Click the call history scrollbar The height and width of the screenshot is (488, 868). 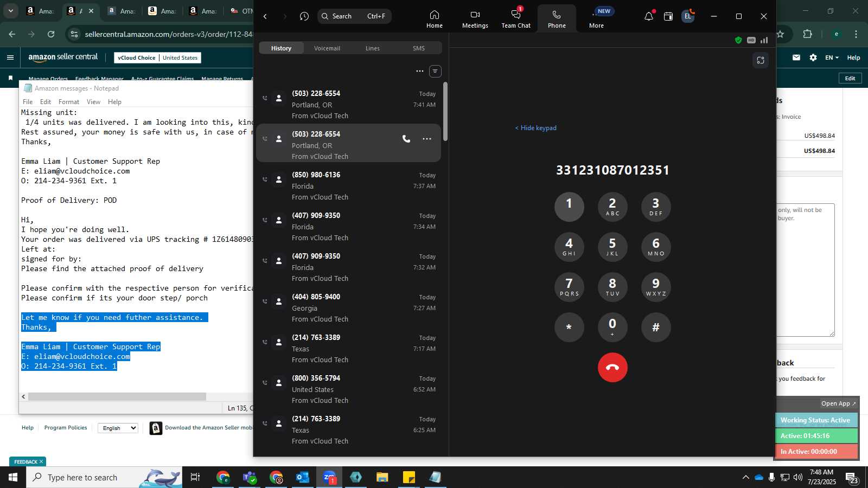(445, 112)
